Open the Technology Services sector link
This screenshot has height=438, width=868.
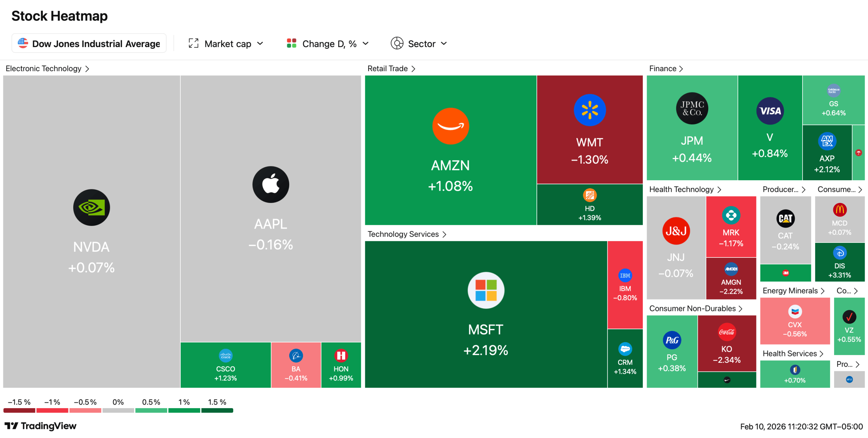coord(407,234)
